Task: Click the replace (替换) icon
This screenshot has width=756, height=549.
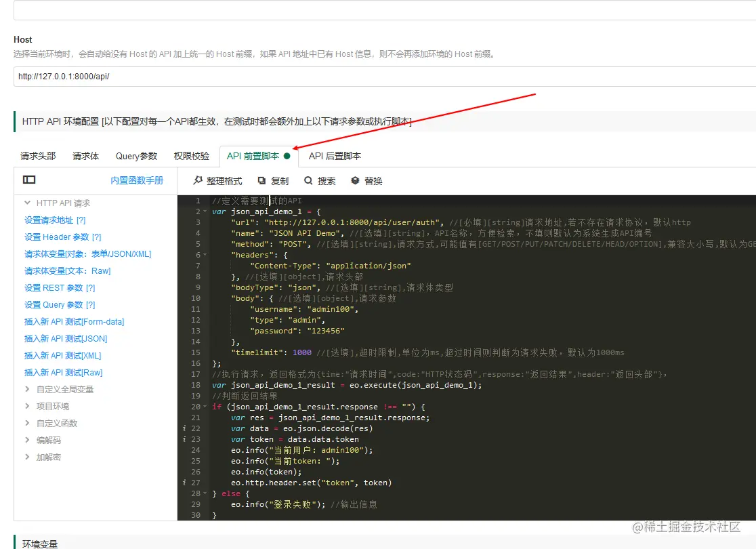Action: (356, 180)
